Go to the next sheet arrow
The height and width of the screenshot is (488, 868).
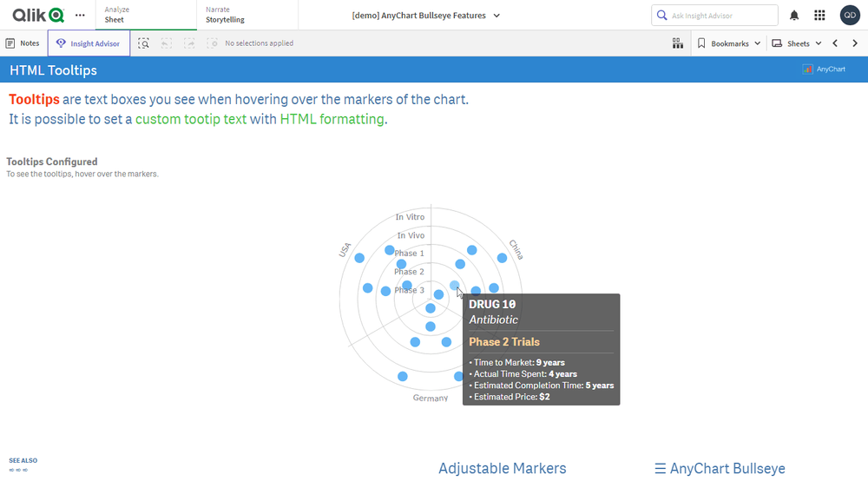[855, 43]
